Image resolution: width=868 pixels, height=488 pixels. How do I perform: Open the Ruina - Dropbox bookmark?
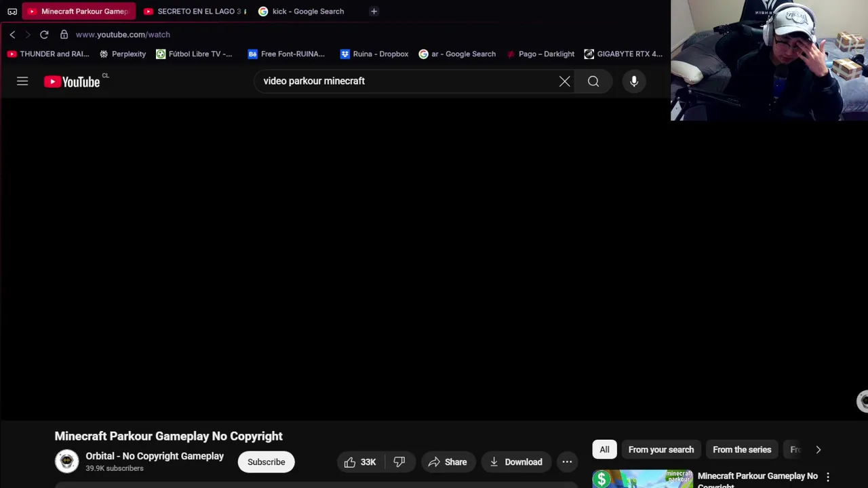[374, 54]
